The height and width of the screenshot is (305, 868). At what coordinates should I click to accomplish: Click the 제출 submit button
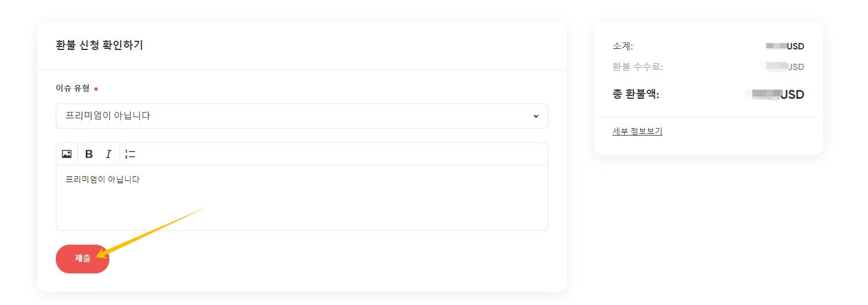coord(82,258)
